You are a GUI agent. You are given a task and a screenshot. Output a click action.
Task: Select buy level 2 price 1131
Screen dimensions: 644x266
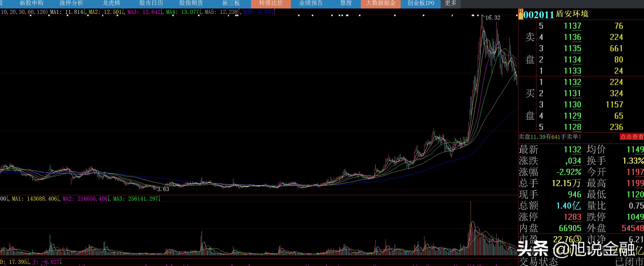pyautogui.click(x=572, y=94)
